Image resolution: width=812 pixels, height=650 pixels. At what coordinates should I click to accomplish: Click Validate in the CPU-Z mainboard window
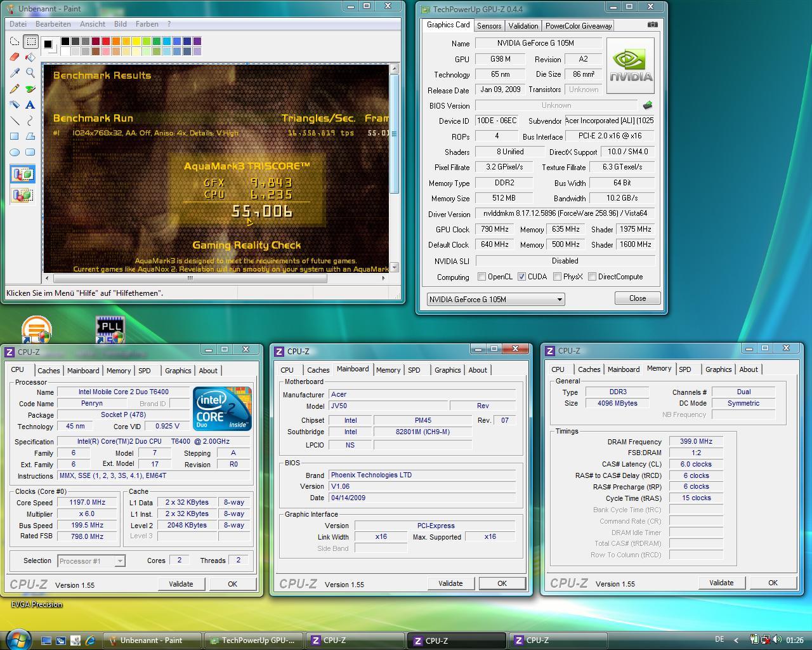(x=450, y=583)
